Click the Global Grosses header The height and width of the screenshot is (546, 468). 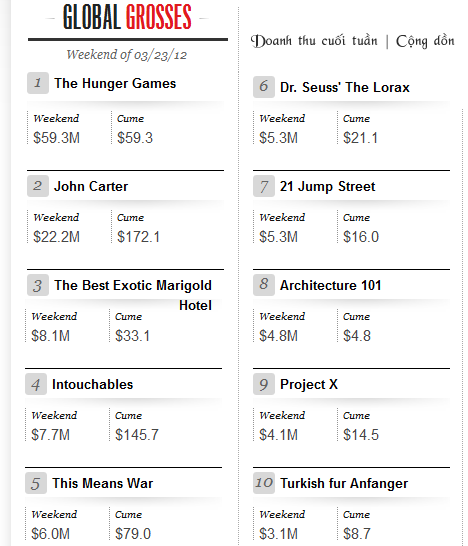(x=127, y=17)
